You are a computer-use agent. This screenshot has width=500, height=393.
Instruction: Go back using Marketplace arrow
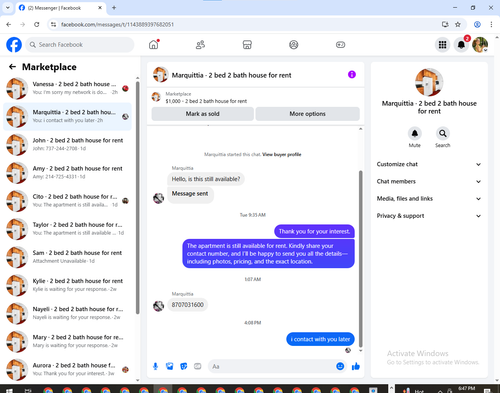[12, 67]
